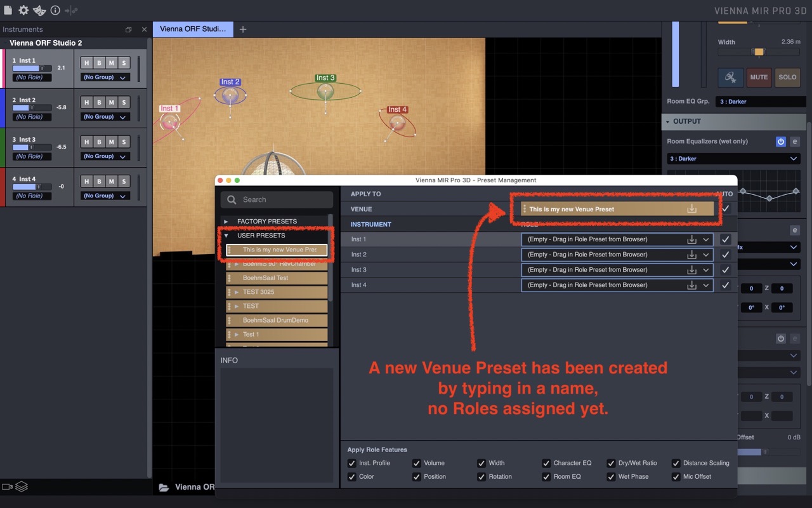The height and width of the screenshot is (508, 812).
Task: Click download icon on Venue preset slot
Action: pos(692,209)
